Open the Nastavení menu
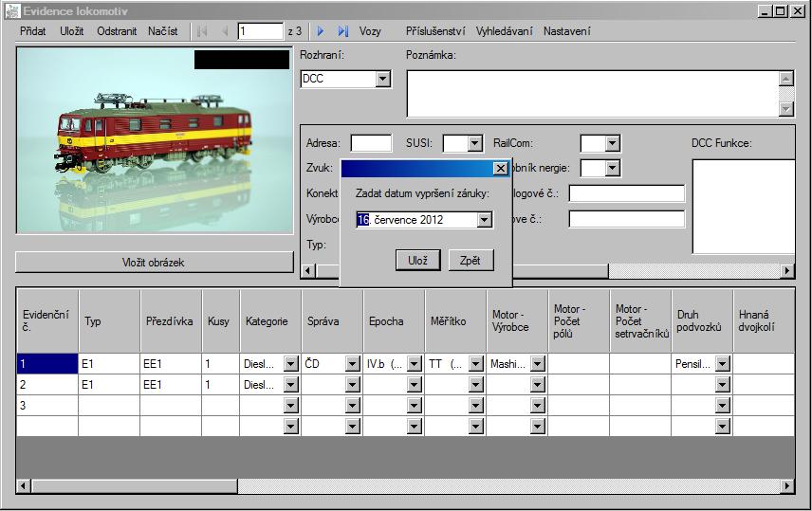This screenshot has width=812, height=511. [x=566, y=31]
